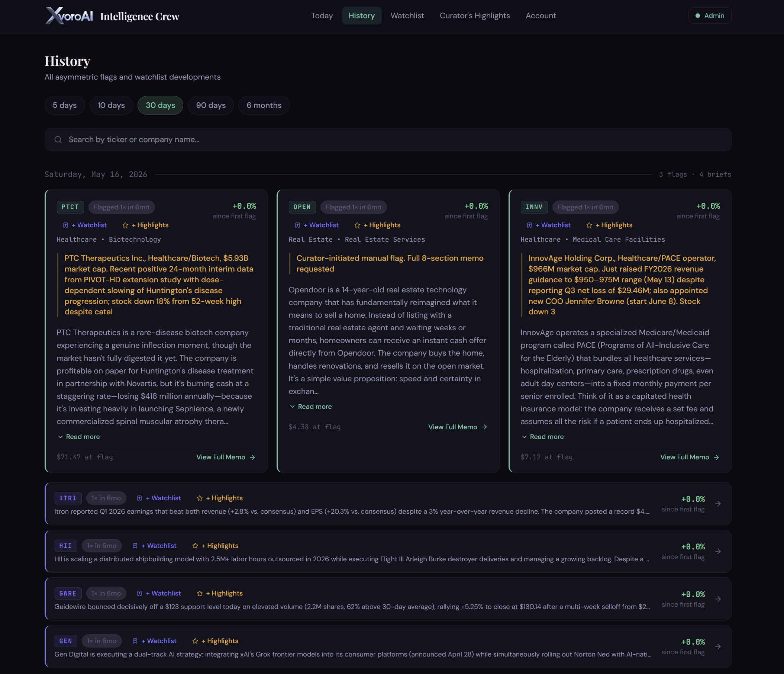The image size is (784, 674).
Task: Click Intelligence Crew title
Action: [x=140, y=17]
